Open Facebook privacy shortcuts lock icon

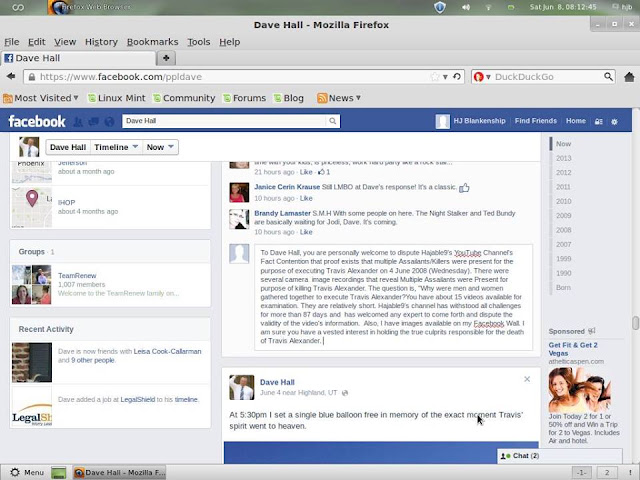tap(599, 121)
